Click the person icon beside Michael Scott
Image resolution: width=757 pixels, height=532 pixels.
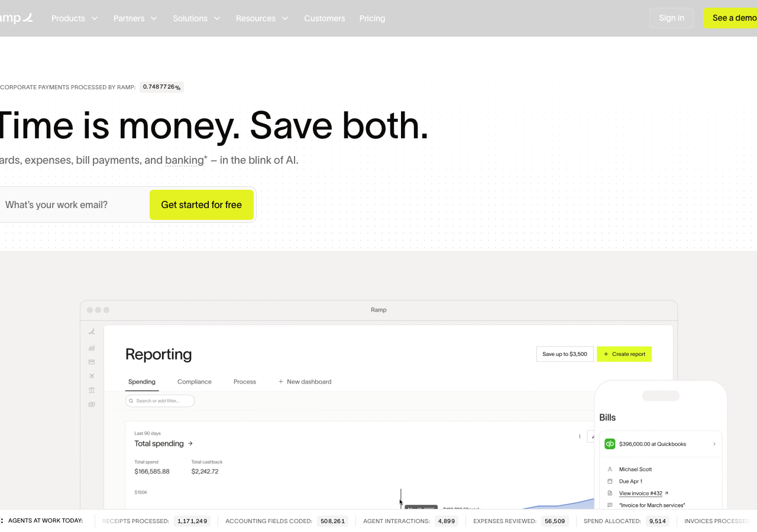(610, 469)
